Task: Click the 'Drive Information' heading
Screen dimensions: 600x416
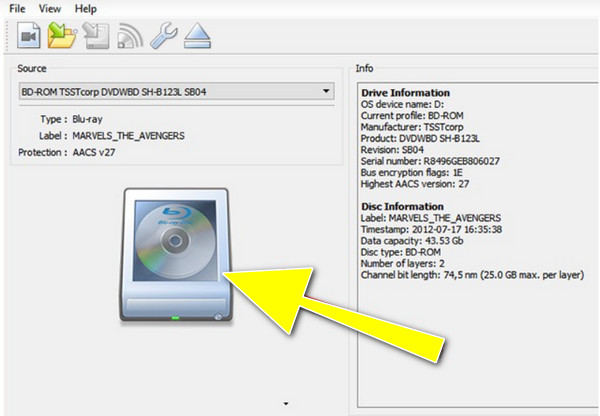Action: click(406, 93)
